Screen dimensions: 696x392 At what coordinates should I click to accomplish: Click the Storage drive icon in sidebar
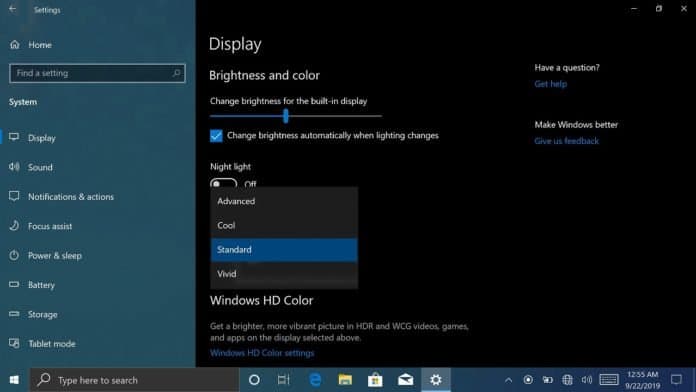14,314
